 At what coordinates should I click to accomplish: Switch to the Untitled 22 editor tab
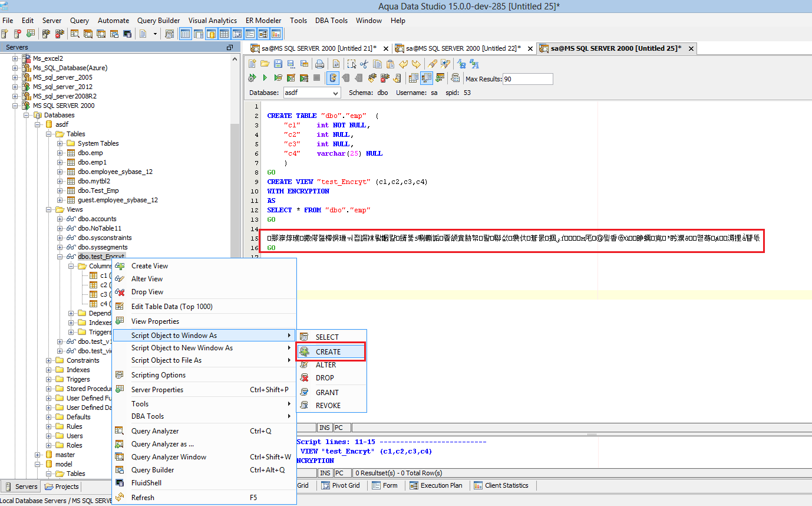click(x=463, y=48)
